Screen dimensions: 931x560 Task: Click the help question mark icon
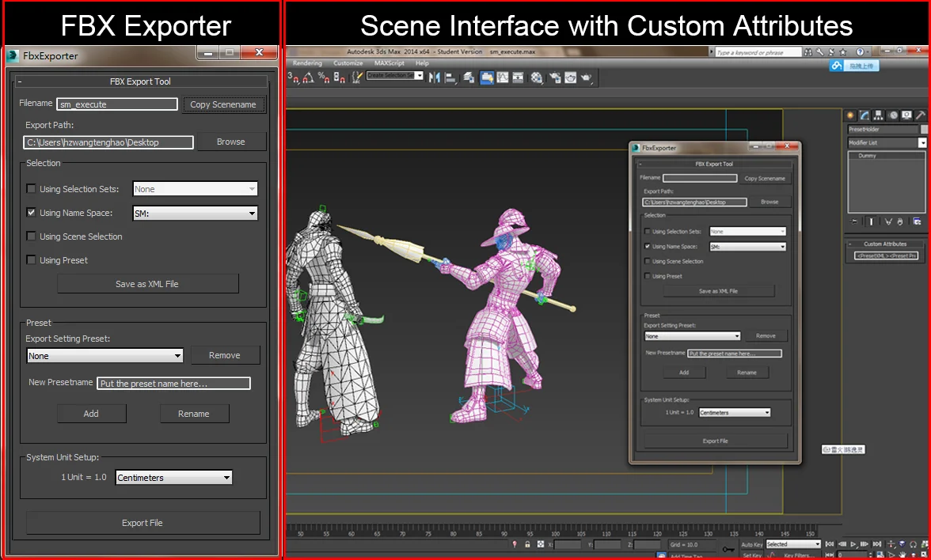coord(860,52)
